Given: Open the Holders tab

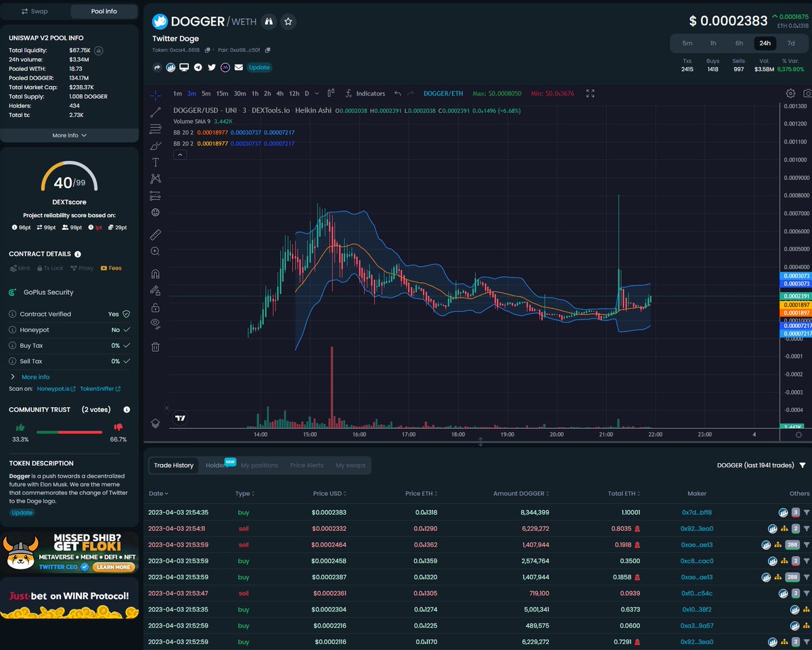Looking at the screenshot, I should 217,465.
